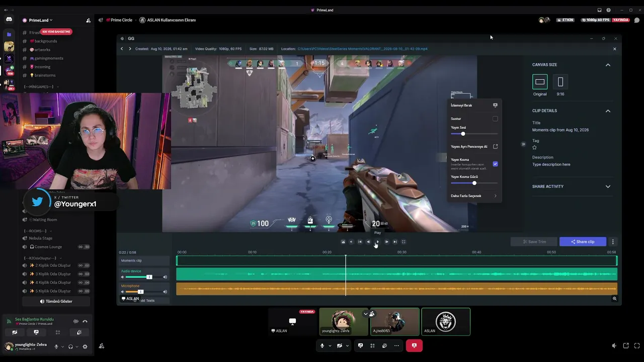Open Discord user settings gear

tap(85, 346)
